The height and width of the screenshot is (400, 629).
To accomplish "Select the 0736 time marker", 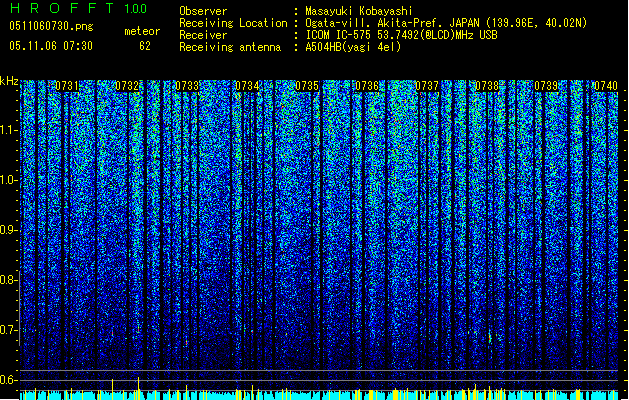I will point(367,86).
